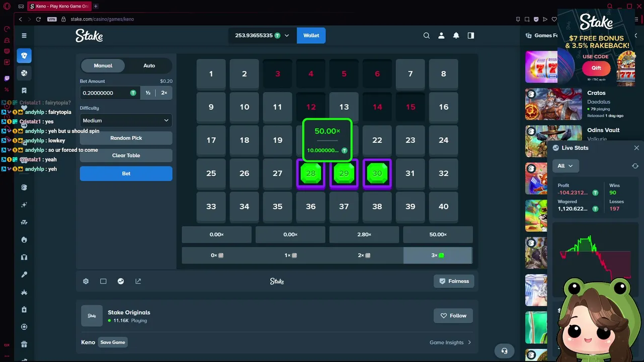Screen dimensions: 644x362
Task: Take a snapshot with browser toolbar icon
Action: (x=527, y=19)
